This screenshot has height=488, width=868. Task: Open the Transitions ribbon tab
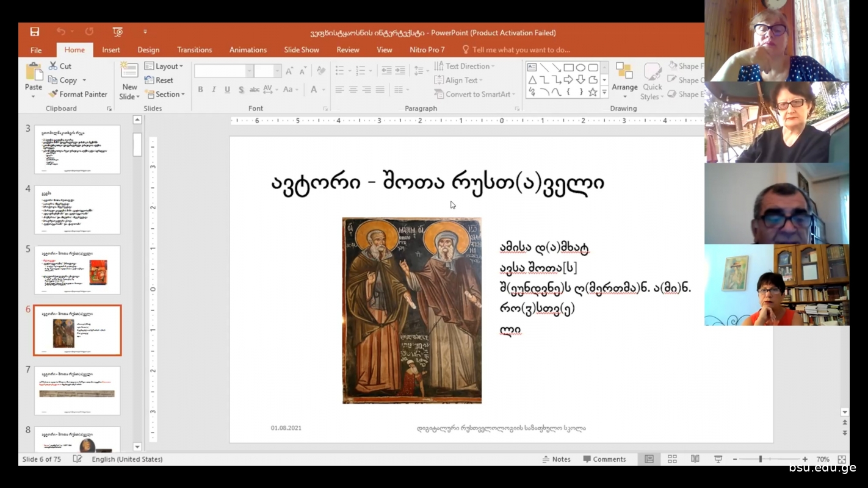194,50
